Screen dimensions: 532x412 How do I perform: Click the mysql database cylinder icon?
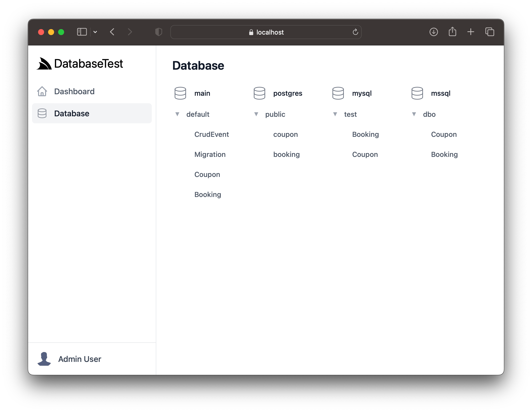pos(338,93)
